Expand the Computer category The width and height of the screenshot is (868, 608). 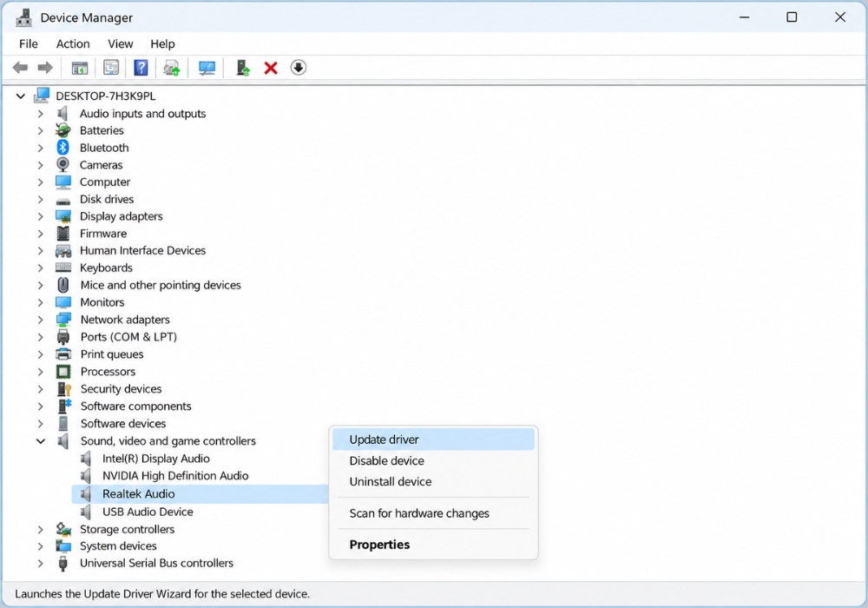[40, 182]
